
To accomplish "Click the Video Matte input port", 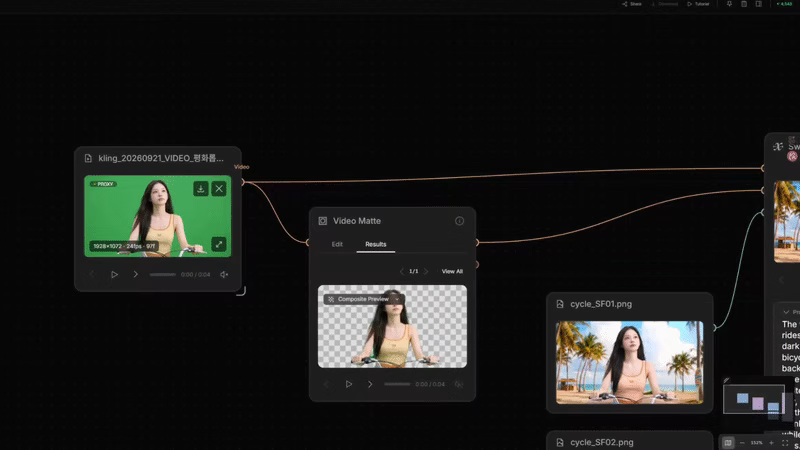I will (308, 243).
